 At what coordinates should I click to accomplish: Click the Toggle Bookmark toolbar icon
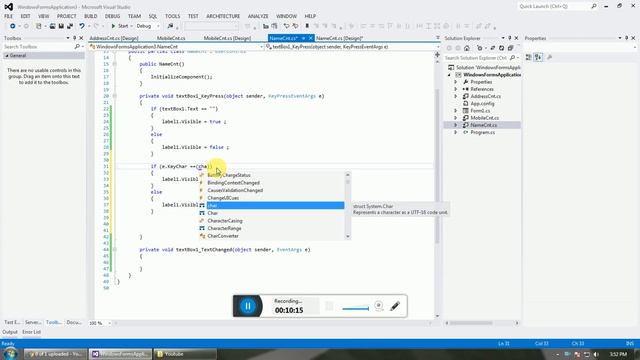coord(307,26)
